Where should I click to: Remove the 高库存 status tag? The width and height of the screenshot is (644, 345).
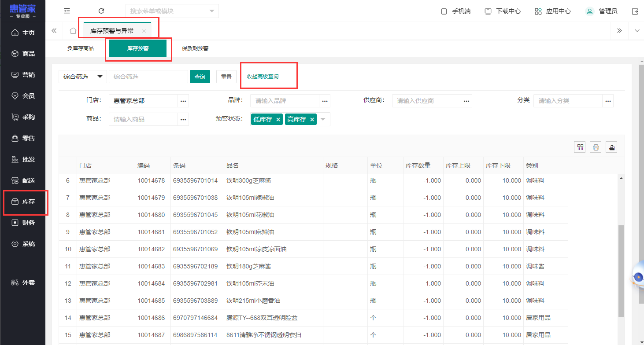[312, 119]
